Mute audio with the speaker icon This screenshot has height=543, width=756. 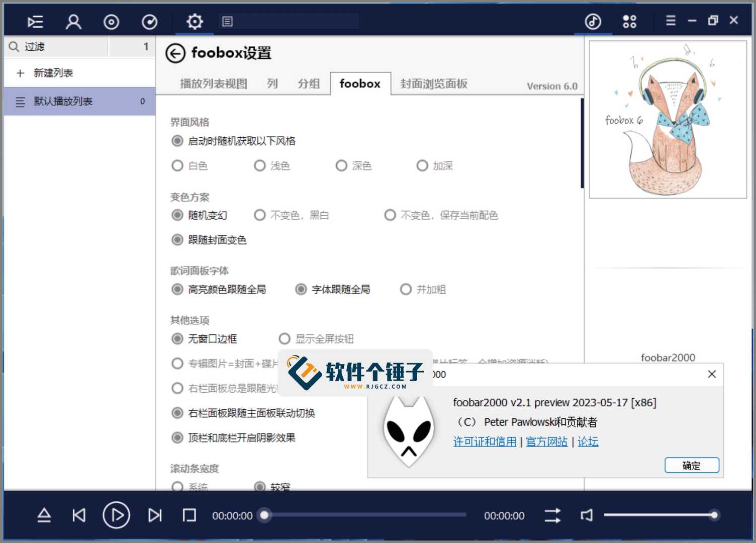[x=587, y=515]
